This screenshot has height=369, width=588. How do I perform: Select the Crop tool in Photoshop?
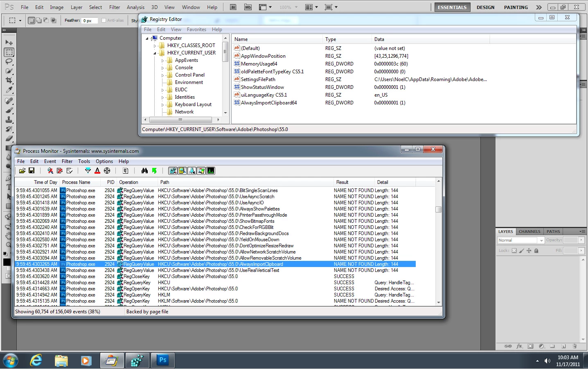pos(9,80)
